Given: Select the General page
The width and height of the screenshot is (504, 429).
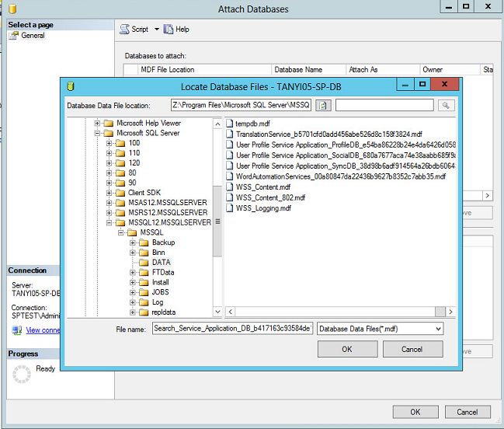Looking at the screenshot, I should click(x=33, y=36).
